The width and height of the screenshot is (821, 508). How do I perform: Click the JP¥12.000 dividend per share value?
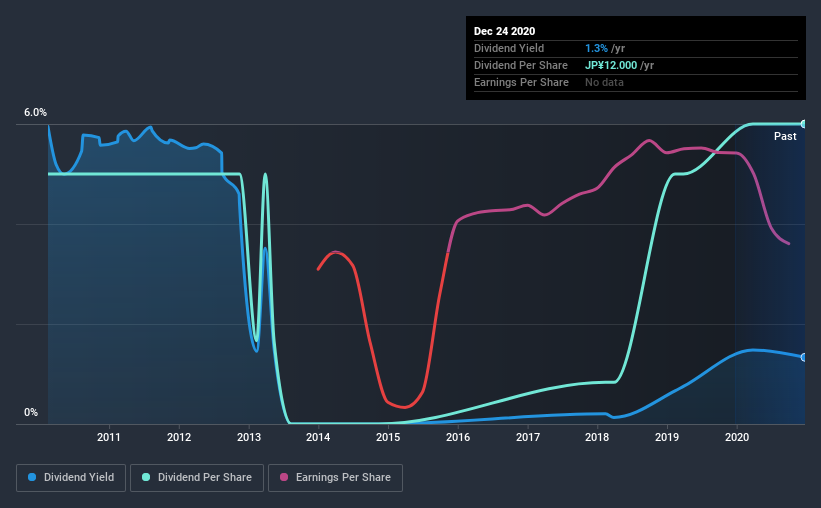(x=611, y=65)
